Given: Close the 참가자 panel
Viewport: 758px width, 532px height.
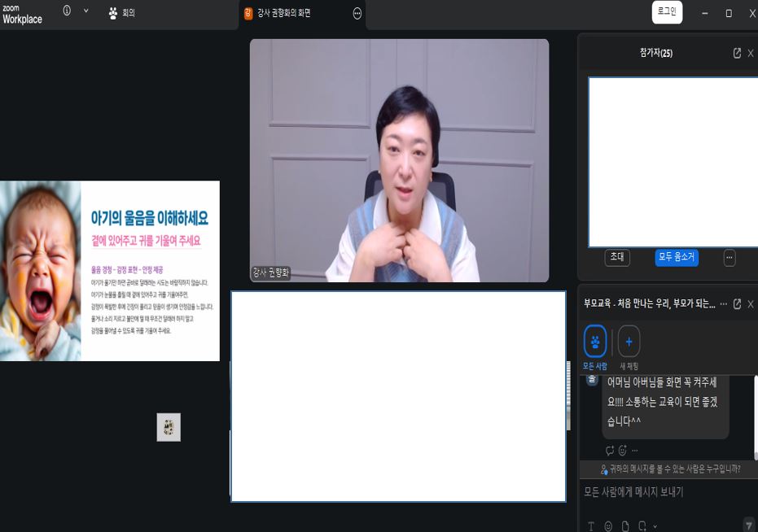Looking at the screenshot, I should click(751, 53).
